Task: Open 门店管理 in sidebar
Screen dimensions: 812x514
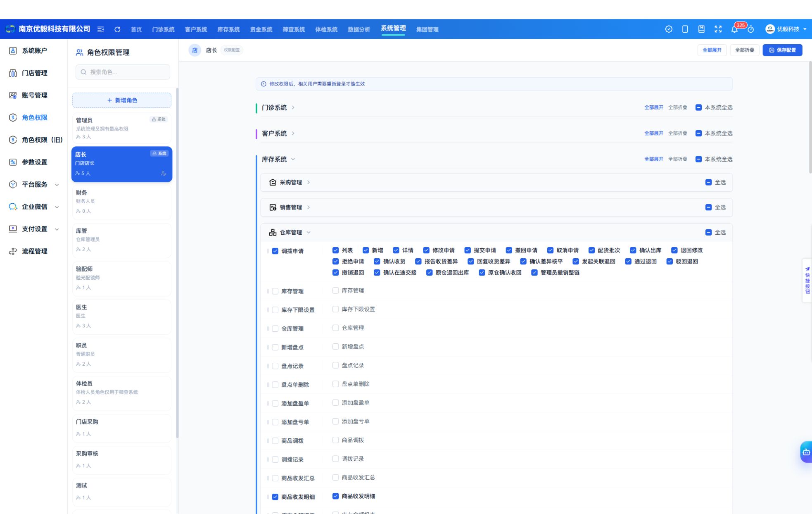Action: click(x=34, y=73)
